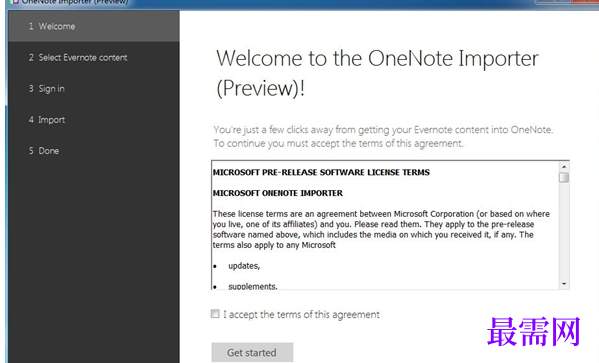Click the 'I accept the terms' label

(x=301, y=314)
